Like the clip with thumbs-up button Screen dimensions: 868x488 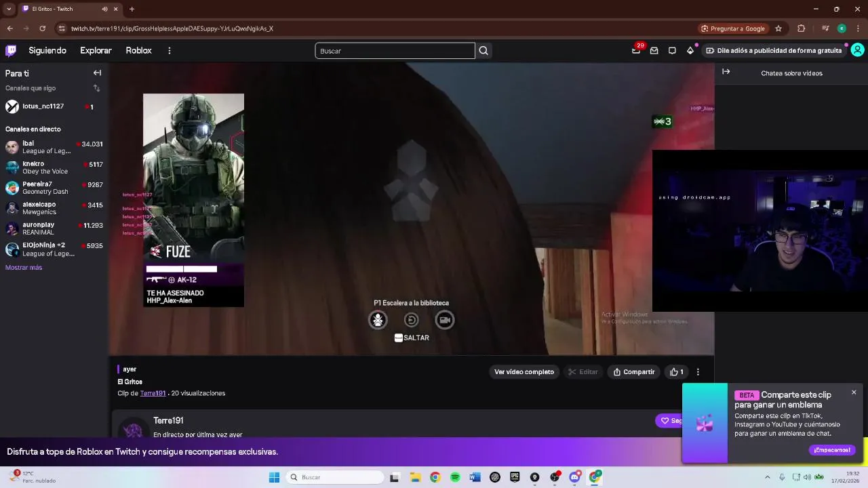(677, 371)
